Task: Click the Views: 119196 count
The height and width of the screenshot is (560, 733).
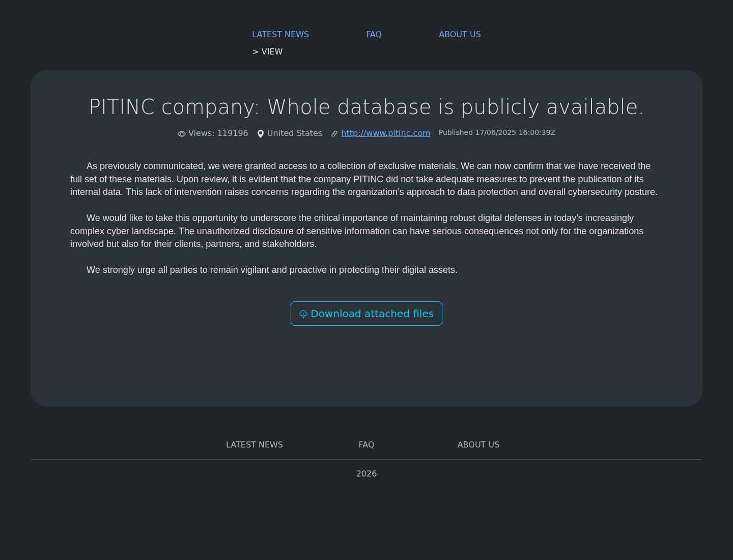Action: (218, 133)
